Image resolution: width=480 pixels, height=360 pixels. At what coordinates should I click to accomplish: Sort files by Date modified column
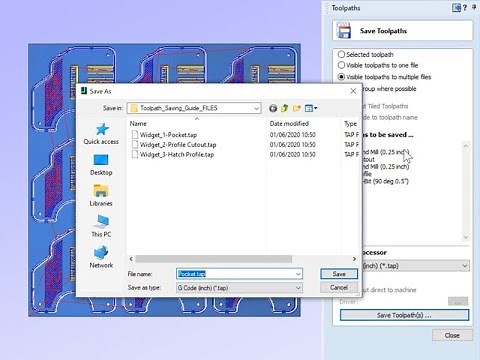tap(289, 124)
